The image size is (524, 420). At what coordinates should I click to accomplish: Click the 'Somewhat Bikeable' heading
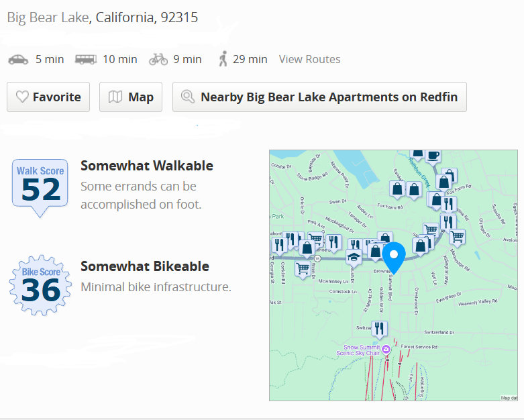[x=145, y=266]
